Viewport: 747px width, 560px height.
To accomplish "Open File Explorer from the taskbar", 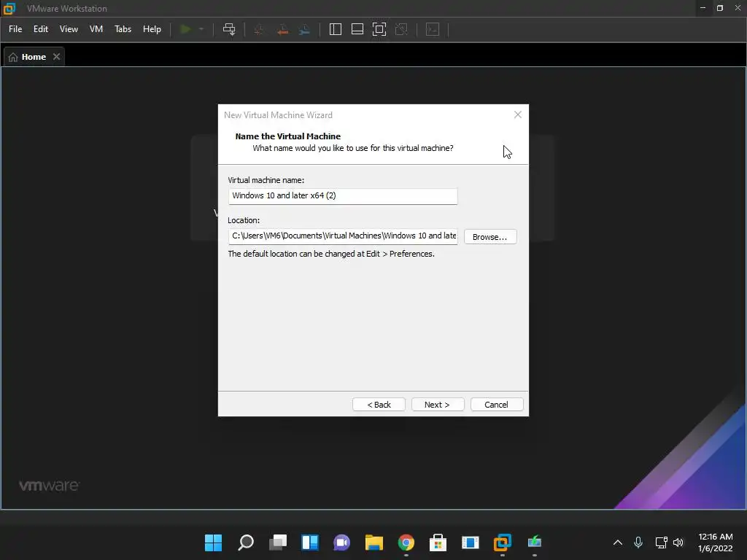I will point(374,542).
